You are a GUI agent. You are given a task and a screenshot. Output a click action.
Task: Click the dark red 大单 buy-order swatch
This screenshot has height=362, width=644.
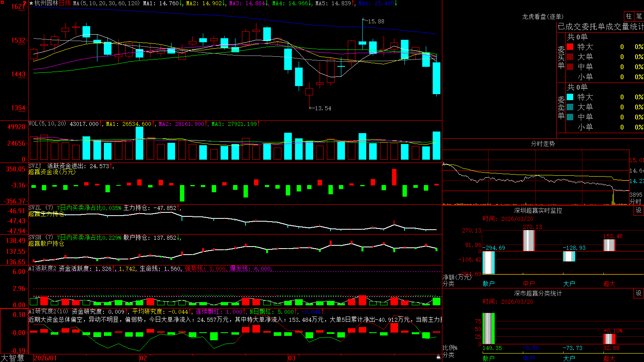pyautogui.click(x=570, y=57)
